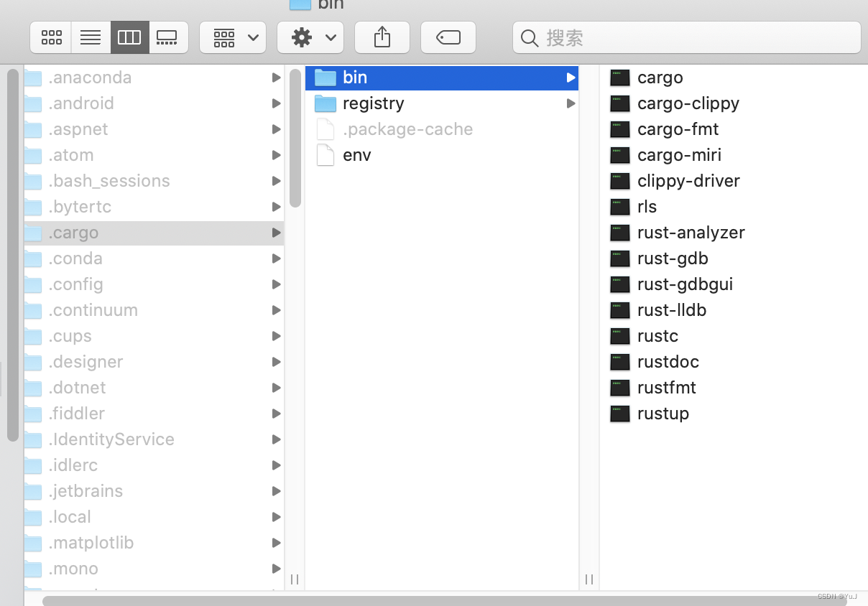Image resolution: width=868 pixels, height=606 pixels.
Task: Switch to icon view mode
Action: coord(51,37)
